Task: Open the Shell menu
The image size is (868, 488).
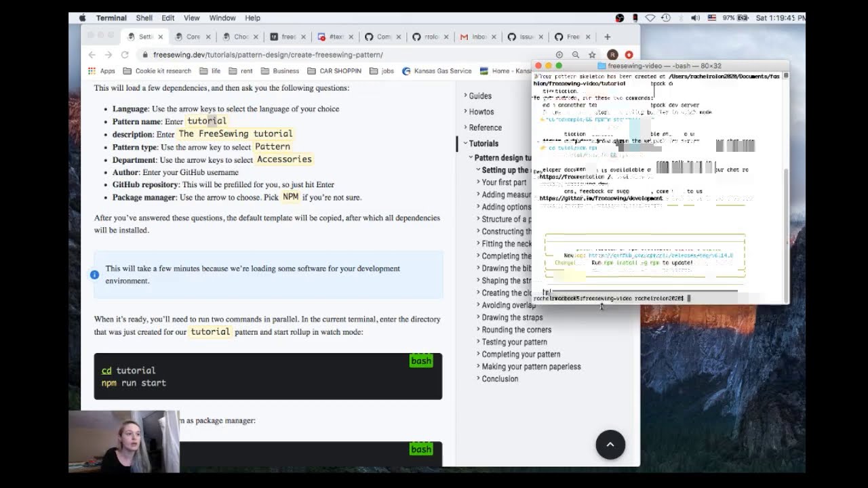Action: click(144, 18)
